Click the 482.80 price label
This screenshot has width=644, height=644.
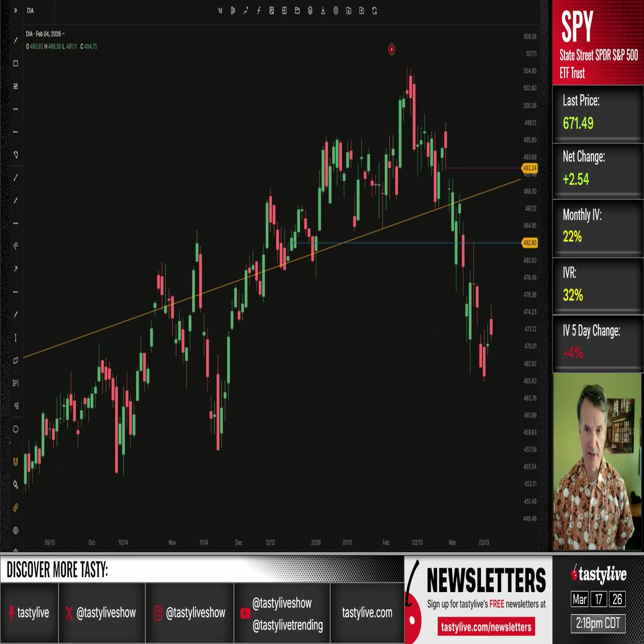(529, 243)
